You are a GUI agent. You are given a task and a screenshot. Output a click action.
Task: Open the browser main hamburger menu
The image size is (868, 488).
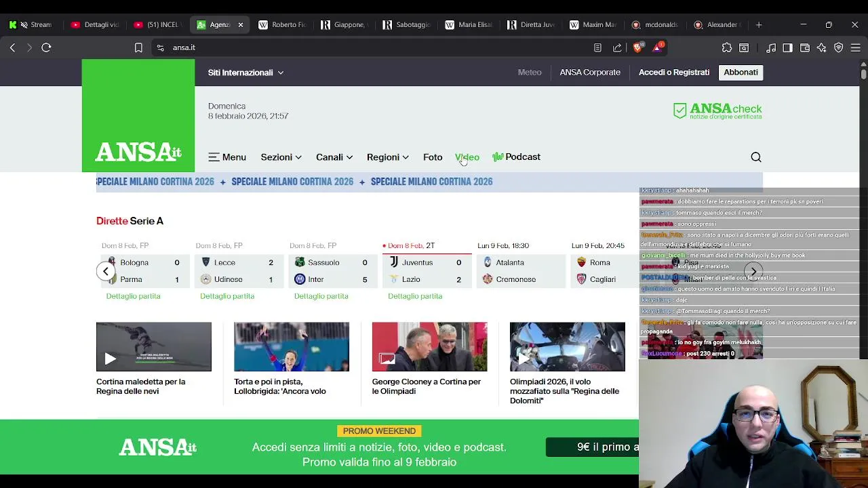pyautogui.click(x=856, y=47)
